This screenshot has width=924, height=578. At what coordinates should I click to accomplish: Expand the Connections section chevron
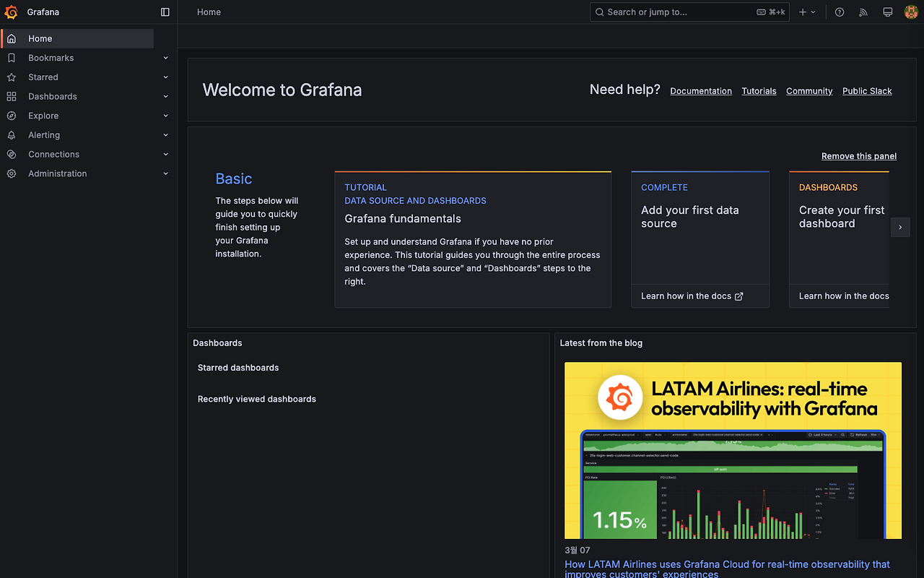(166, 155)
